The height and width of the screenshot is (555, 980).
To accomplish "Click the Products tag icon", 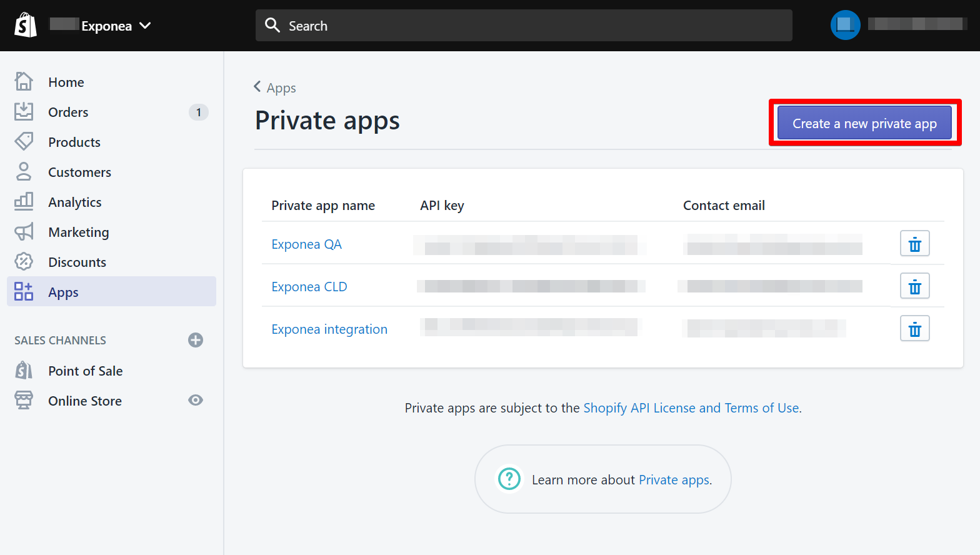I will point(24,141).
